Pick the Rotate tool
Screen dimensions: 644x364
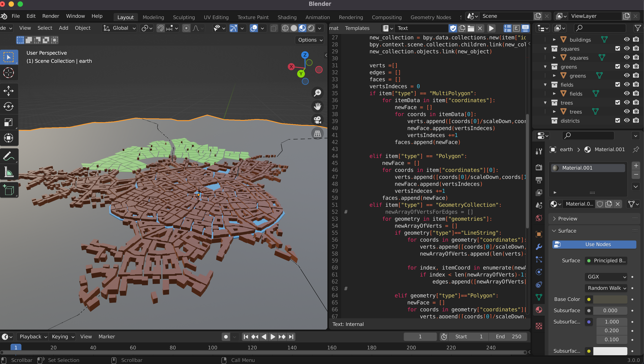click(x=9, y=106)
